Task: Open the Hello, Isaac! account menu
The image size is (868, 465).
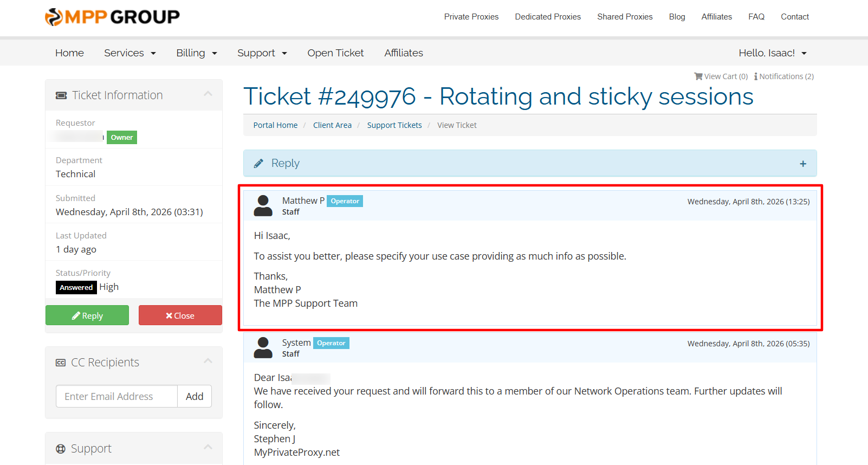Action: click(x=773, y=53)
